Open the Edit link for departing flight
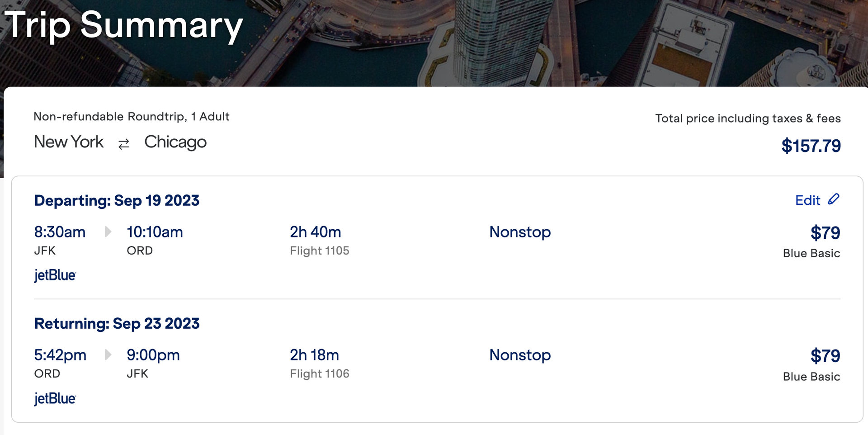This screenshot has width=868, height=435. [x=808, y=200]
